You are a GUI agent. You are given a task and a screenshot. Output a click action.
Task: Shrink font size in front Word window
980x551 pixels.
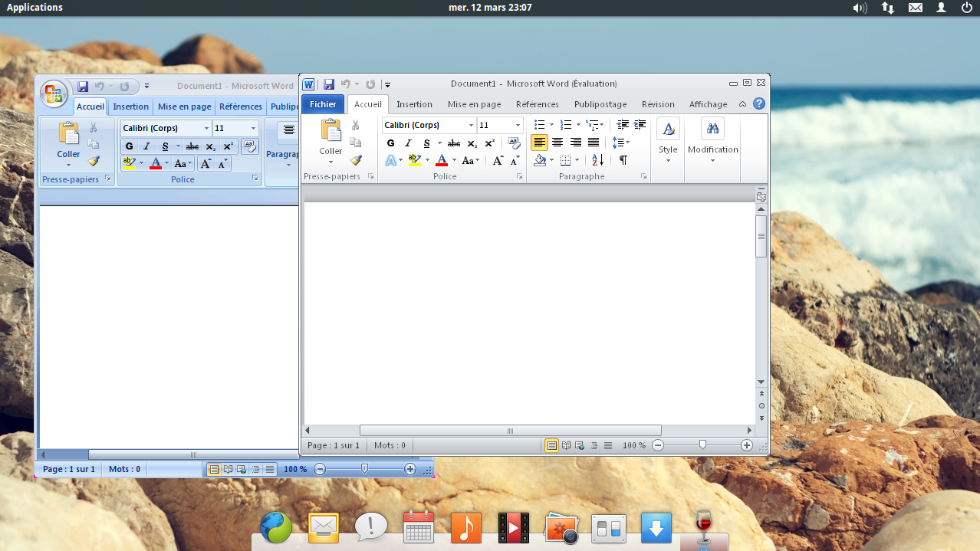pyautogui.click(x=515, y=160)
